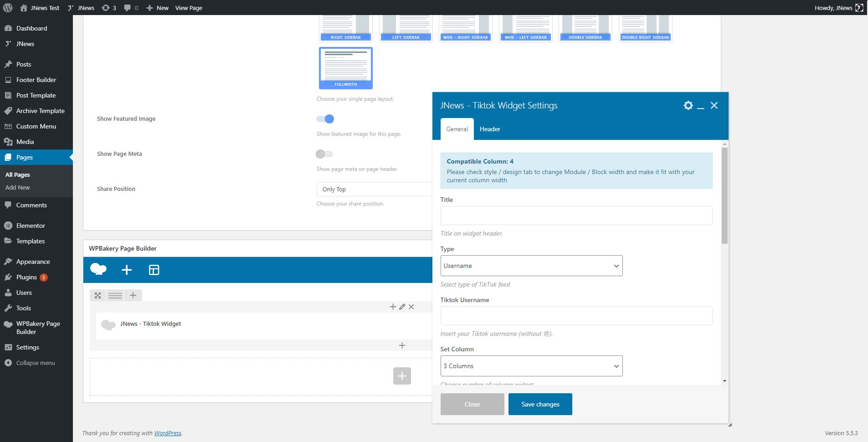Open the WPBakery templates icon
This screenshot has height=442, width=868.
[x=154, y=270]
